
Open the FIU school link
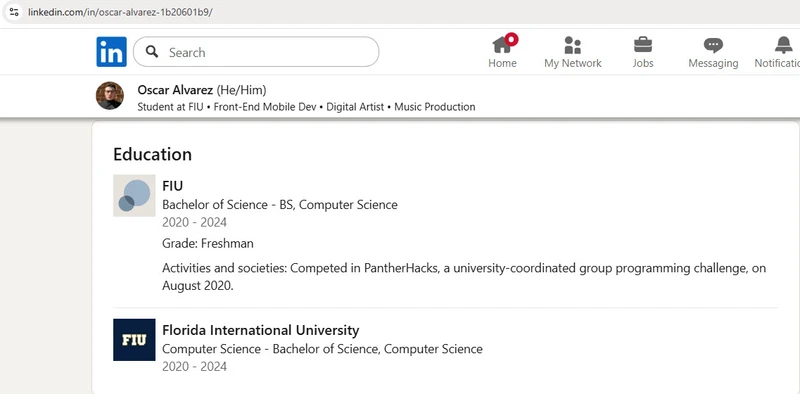[172, 186]
